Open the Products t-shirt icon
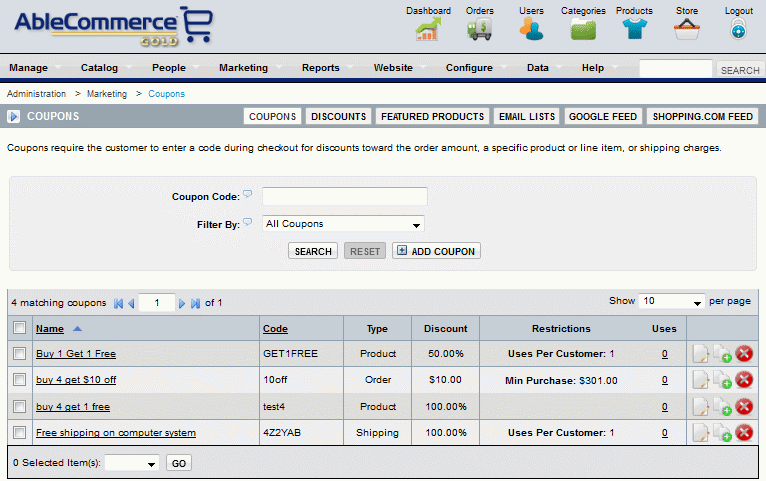 pos(635,29)
